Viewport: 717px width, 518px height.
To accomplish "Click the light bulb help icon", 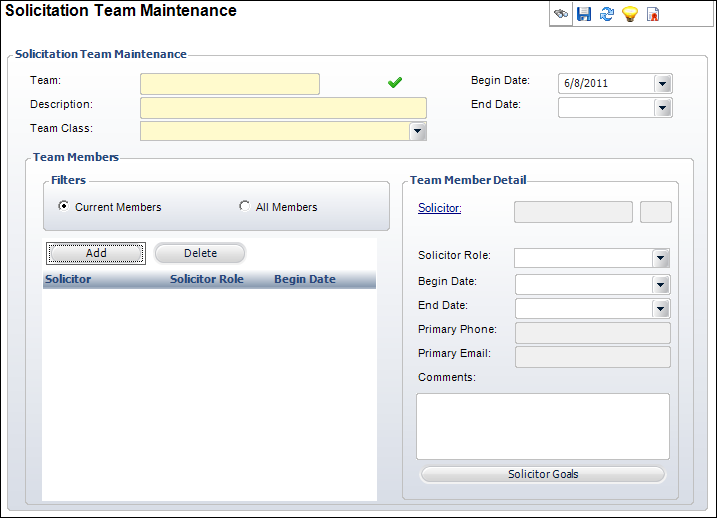I will pos(629,15).
